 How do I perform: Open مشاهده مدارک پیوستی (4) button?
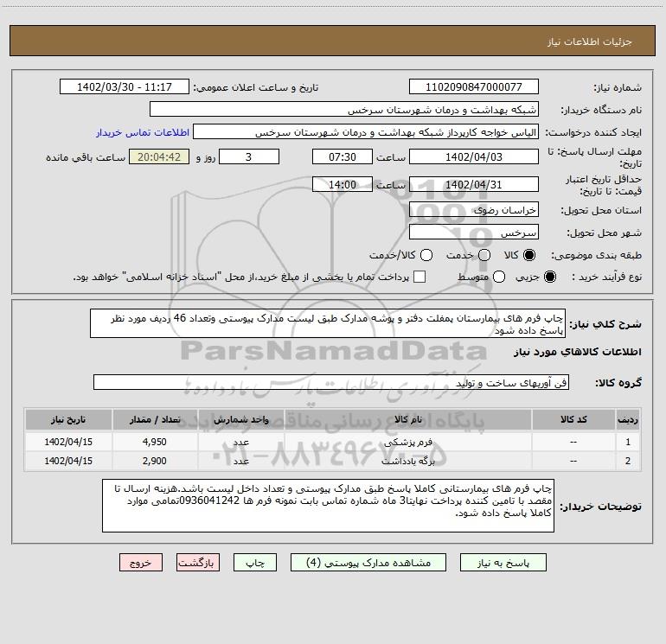click(368, 563)
